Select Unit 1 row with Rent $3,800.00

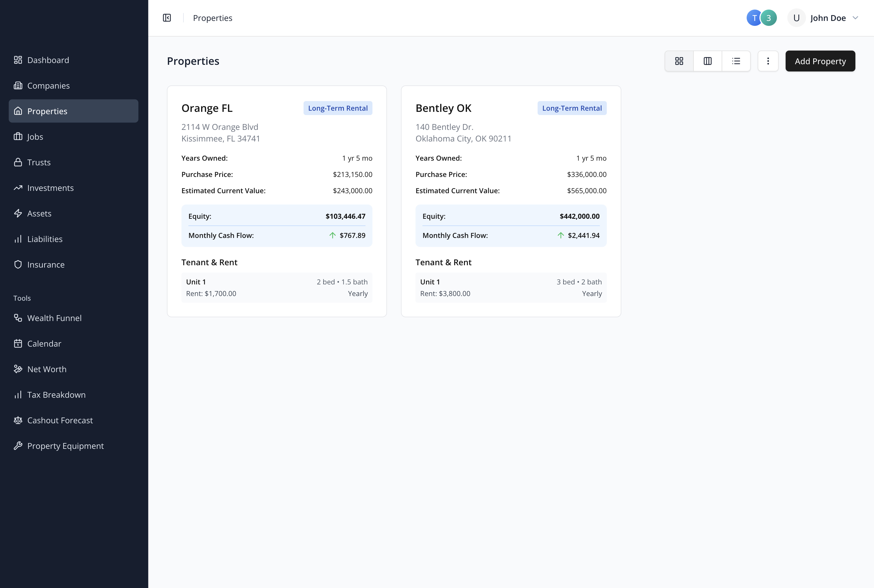[511, 288]
